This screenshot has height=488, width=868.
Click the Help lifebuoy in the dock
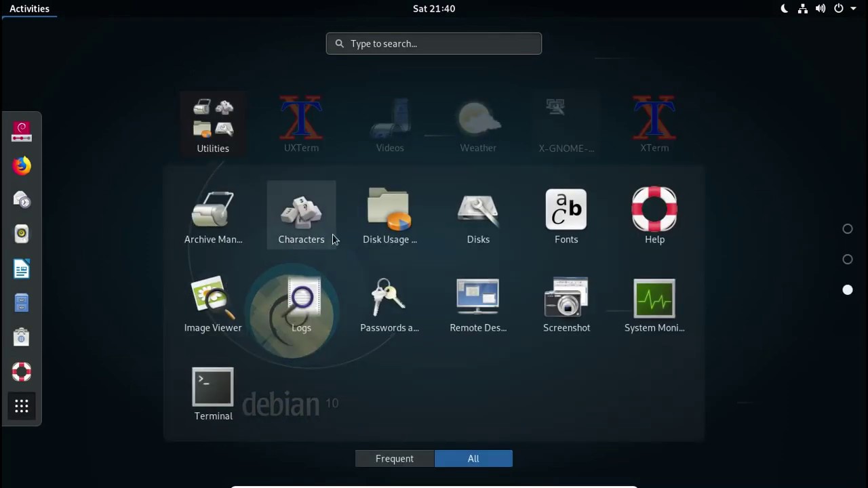tap(22, 372)
